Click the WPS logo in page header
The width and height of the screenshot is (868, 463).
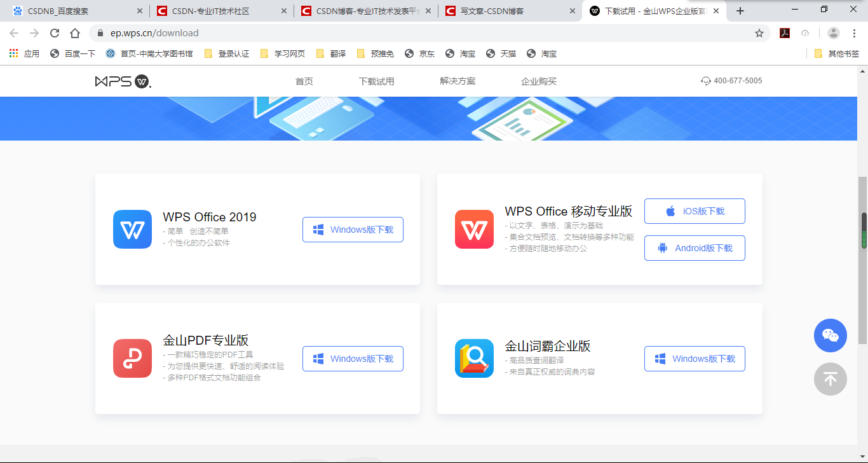coord(123,81)
